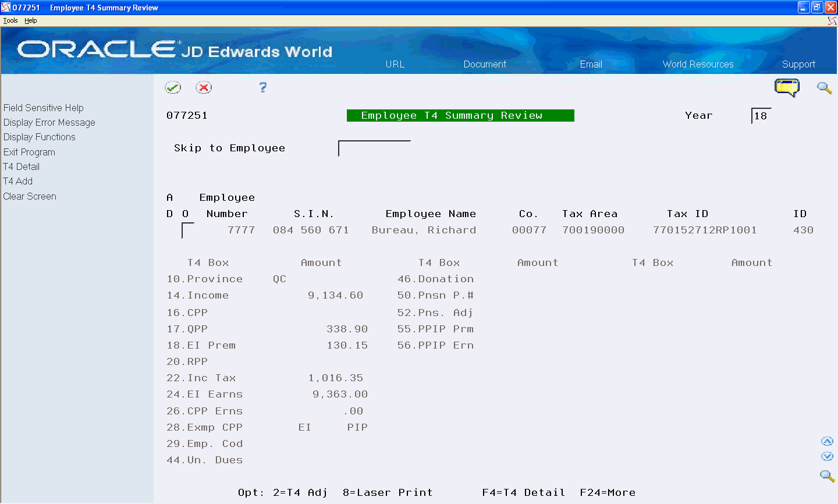Click QPP amount 338.90
838x504 pixels.
(x=347, y=329)
